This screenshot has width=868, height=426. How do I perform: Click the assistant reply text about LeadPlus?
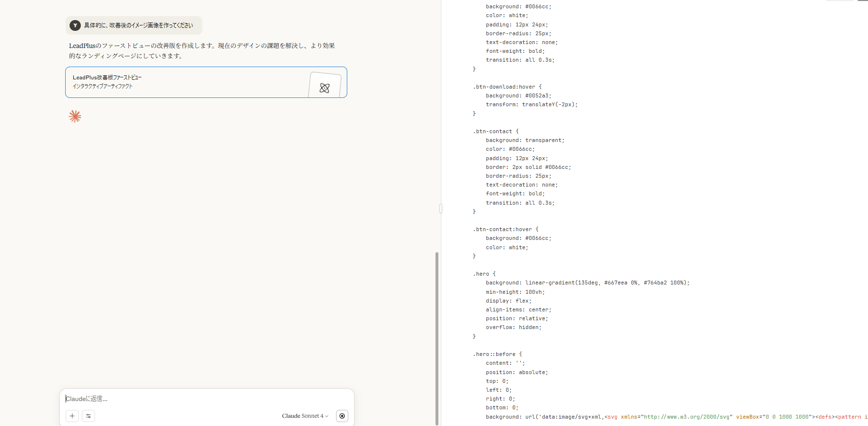pos(202,50)
